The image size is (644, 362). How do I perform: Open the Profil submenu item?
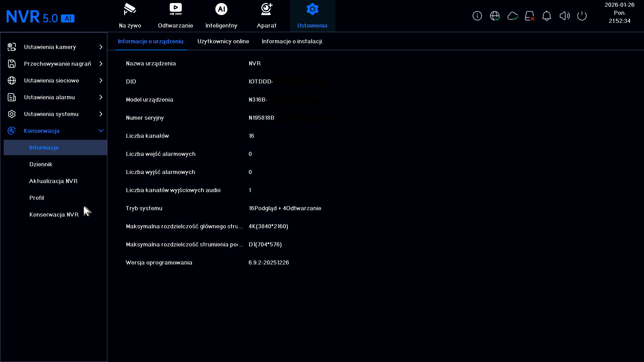pos(37,198)
